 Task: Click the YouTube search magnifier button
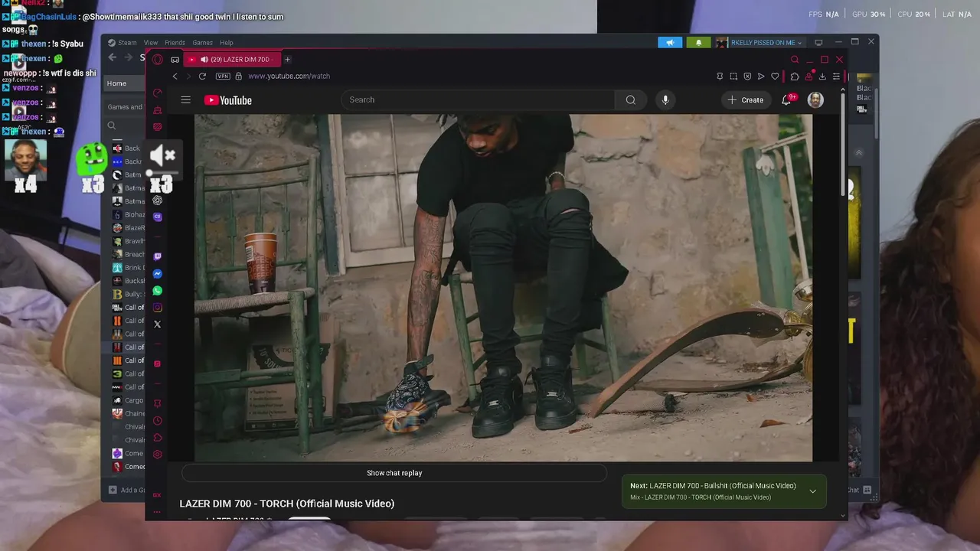tap(630, 99)
